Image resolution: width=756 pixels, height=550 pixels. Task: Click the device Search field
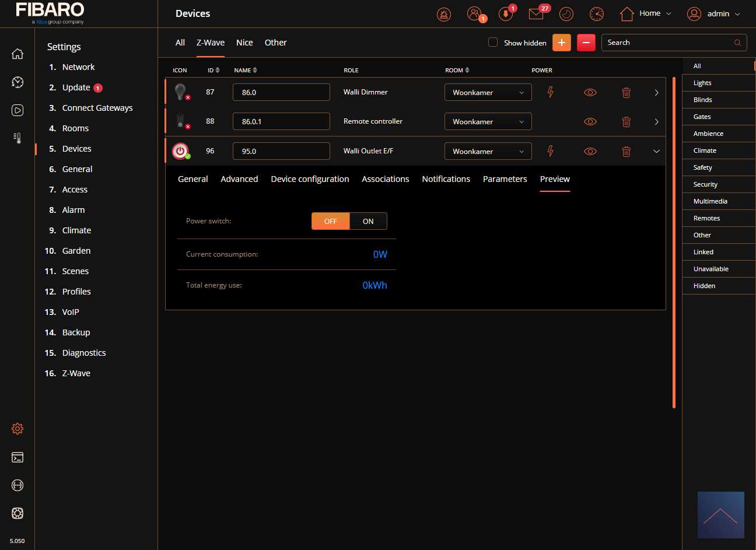click(x=668, y=43)
